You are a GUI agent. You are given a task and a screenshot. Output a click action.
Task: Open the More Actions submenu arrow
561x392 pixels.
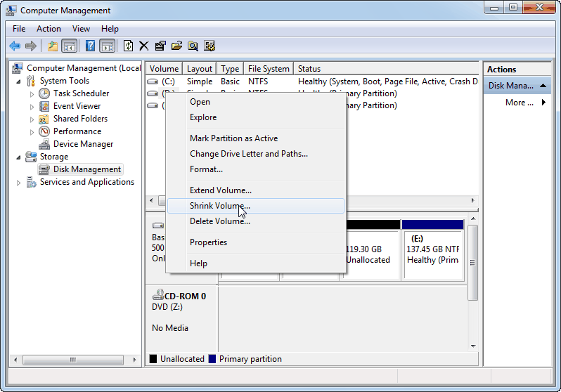click(543, 103)
